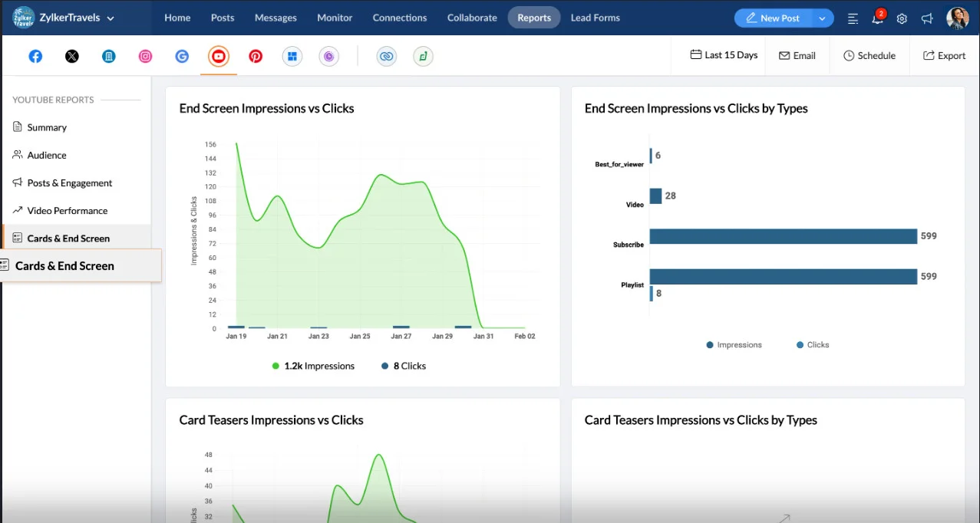980x523 pixels.
Task: Open the Facebook channel reports
Action: point(35,56)
